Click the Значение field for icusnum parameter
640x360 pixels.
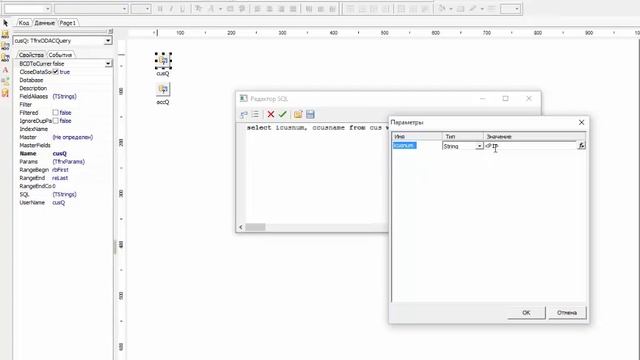point(530,146)
